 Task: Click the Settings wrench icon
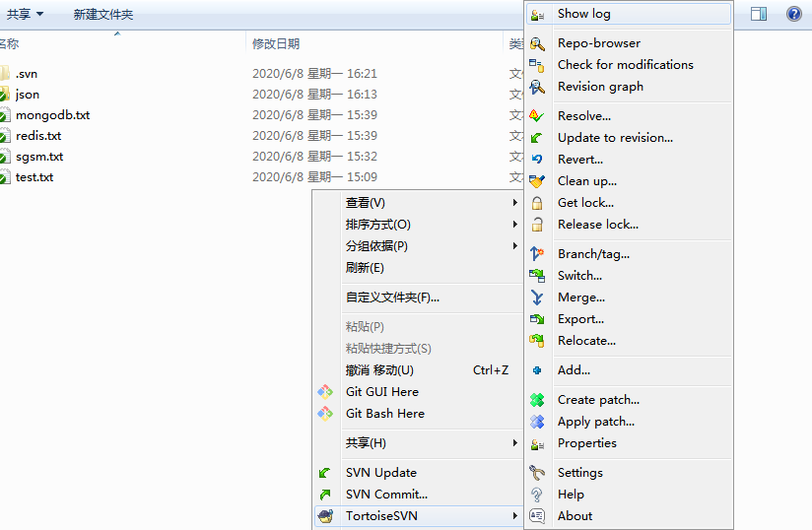tap(537, 473)
